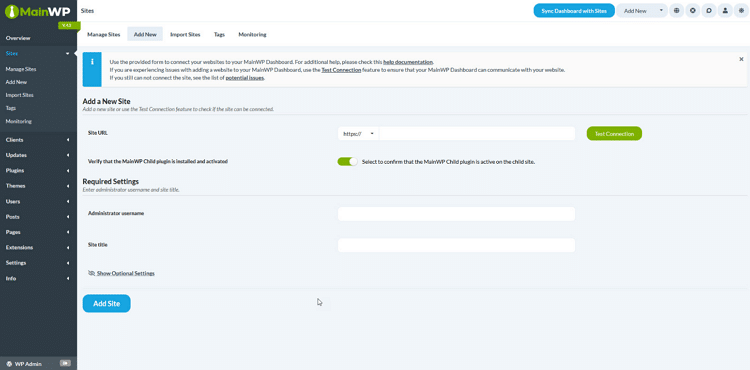Image resolution: width=750 pixels, height=370 pixels.
Task: Go to Overview in sidebar
Action: pos(18,38)
